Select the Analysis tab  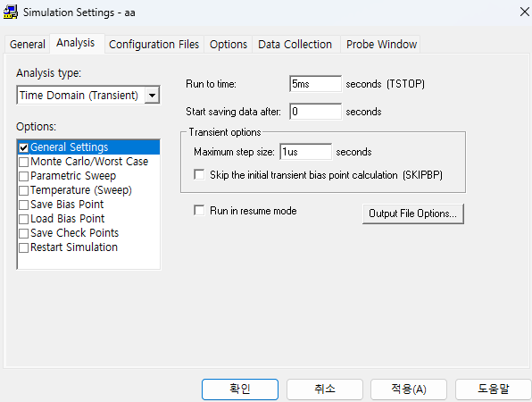[77, 44]
